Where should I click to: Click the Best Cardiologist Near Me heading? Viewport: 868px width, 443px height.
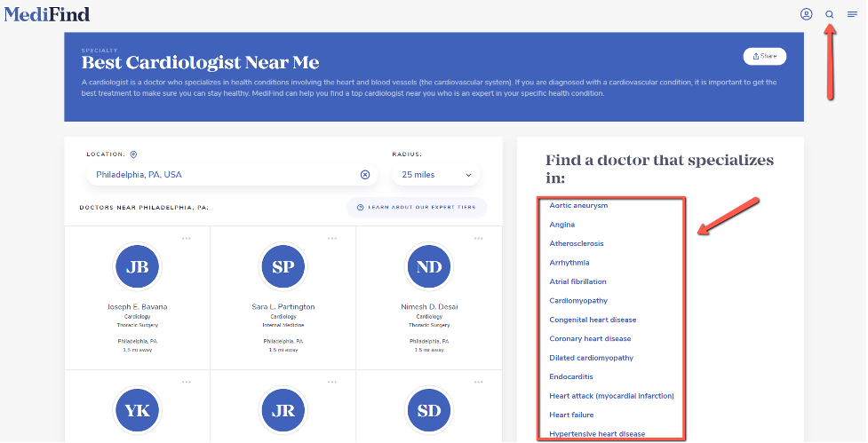pos(201,62)
